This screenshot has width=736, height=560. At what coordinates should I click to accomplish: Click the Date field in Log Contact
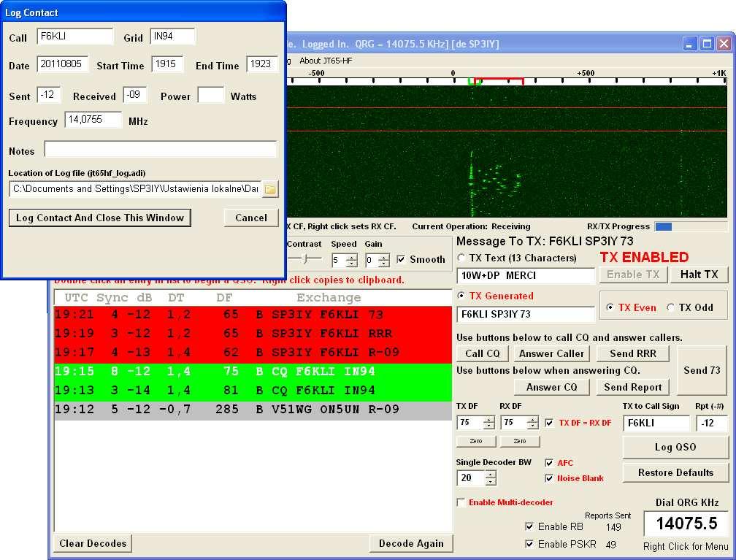coord(63,64)
